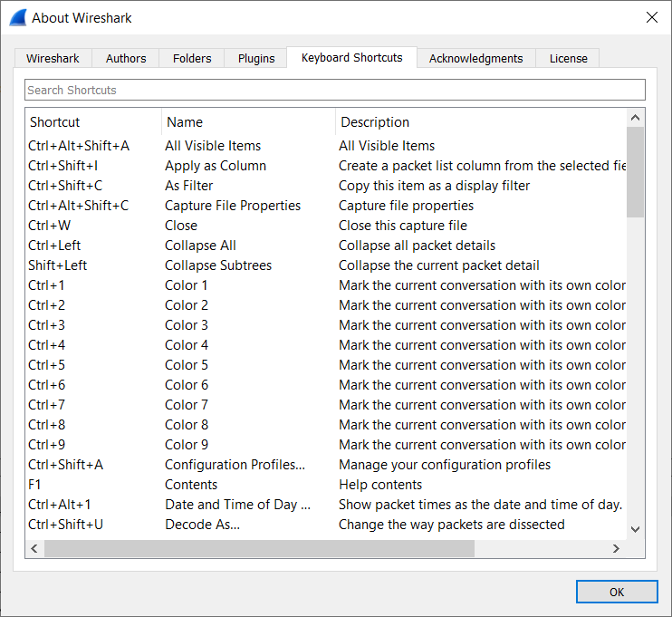Click the Ctrl+4 shortcut cell
Screen dimensions: 672x617
47,345
